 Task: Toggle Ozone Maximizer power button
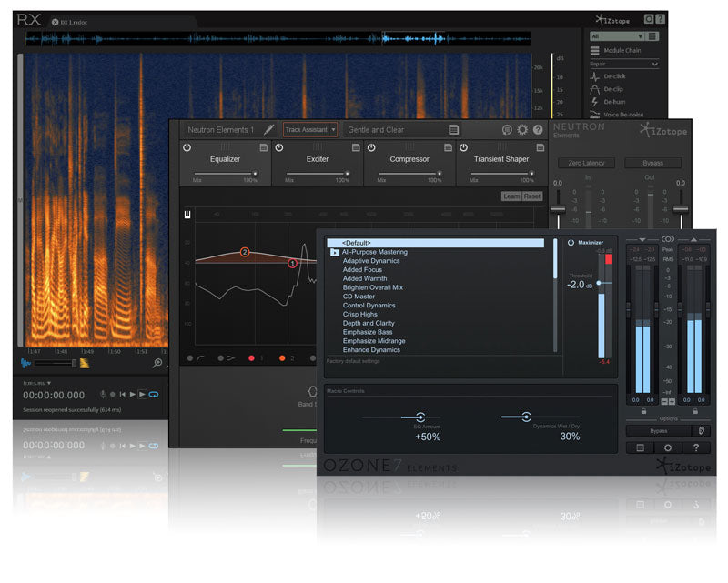coord(571,242)
